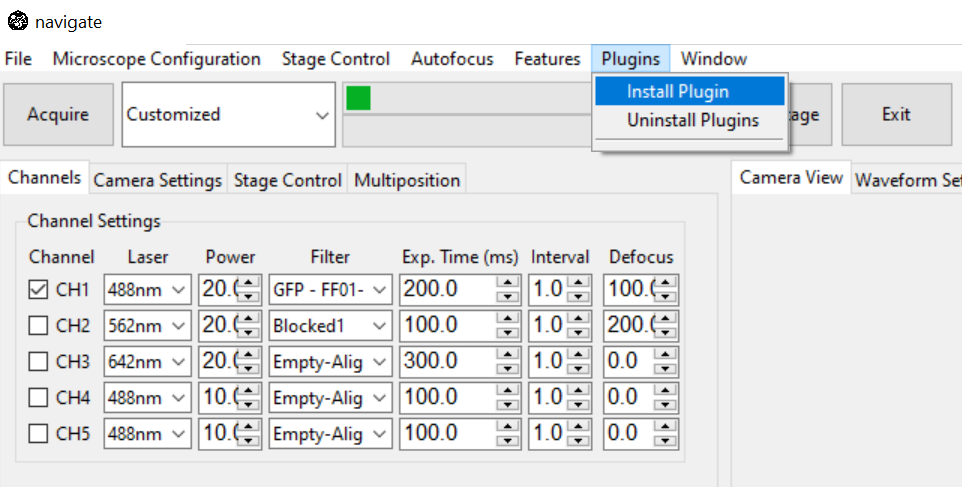
Task: Switch to Camera Settings tab
Action: [157, 181]
